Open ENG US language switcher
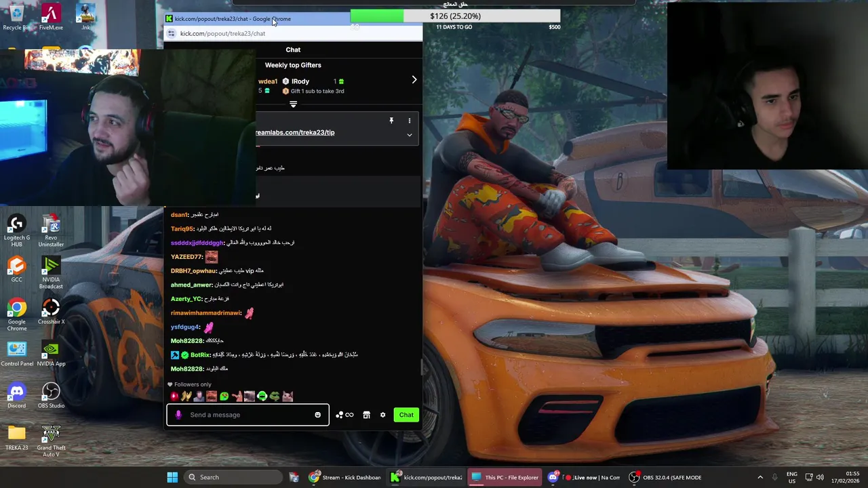 pos(791,477)
